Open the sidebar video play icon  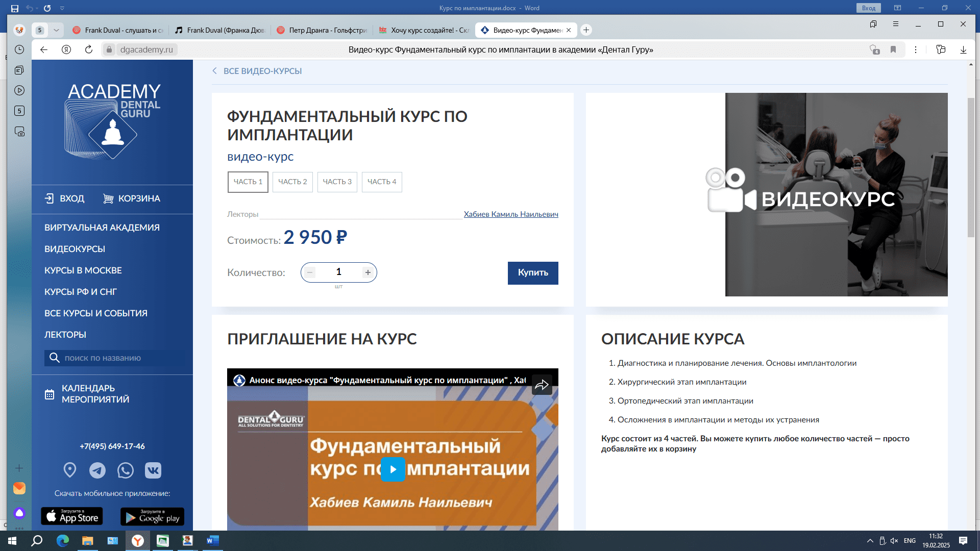point(19,90)
